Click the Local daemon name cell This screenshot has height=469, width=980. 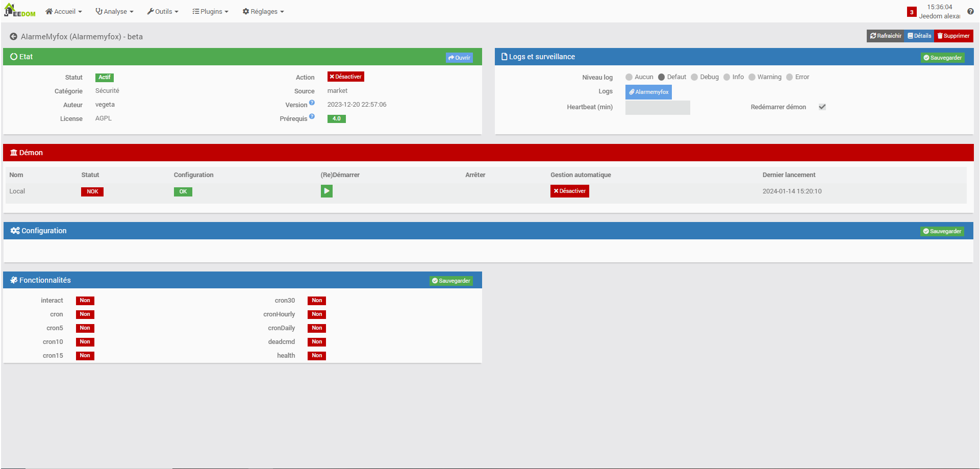[x=17, y=191]
